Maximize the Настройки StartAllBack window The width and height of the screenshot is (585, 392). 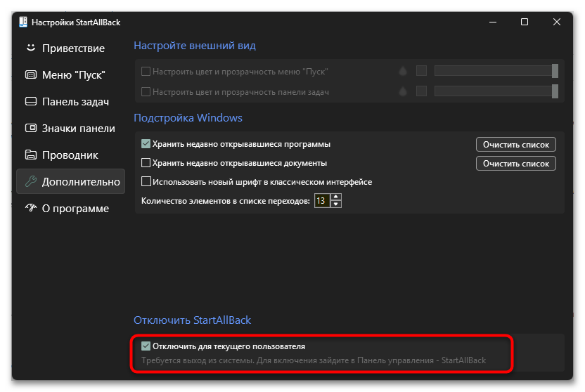point(525,22)
